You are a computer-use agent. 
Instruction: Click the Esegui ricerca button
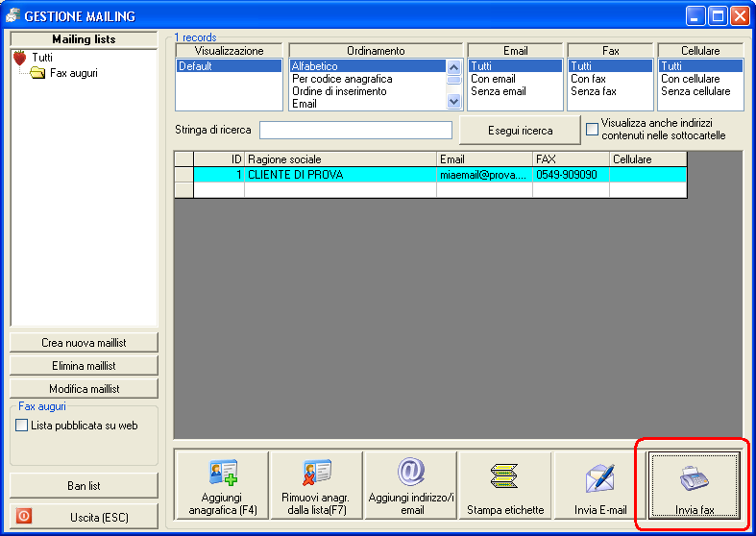point(520,130)
